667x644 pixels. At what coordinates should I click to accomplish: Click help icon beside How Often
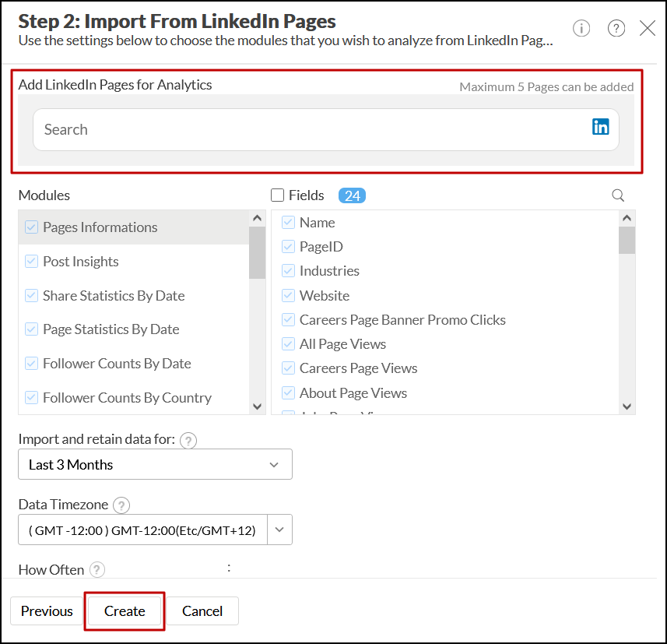pyautogui.click(x=97, y=570)
